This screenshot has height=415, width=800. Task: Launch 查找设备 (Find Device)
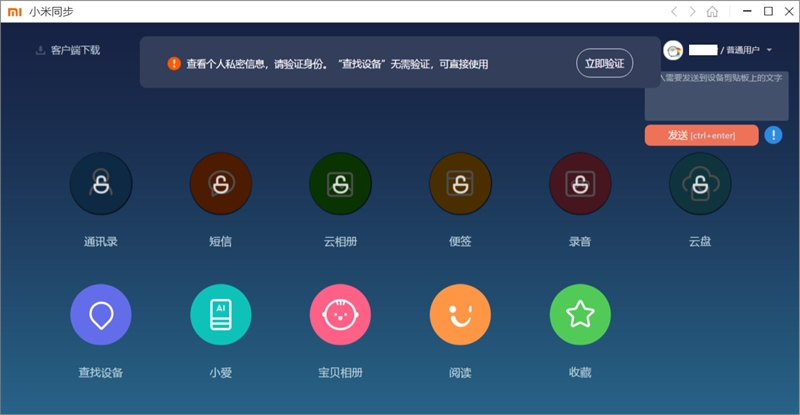pos(101,315)
